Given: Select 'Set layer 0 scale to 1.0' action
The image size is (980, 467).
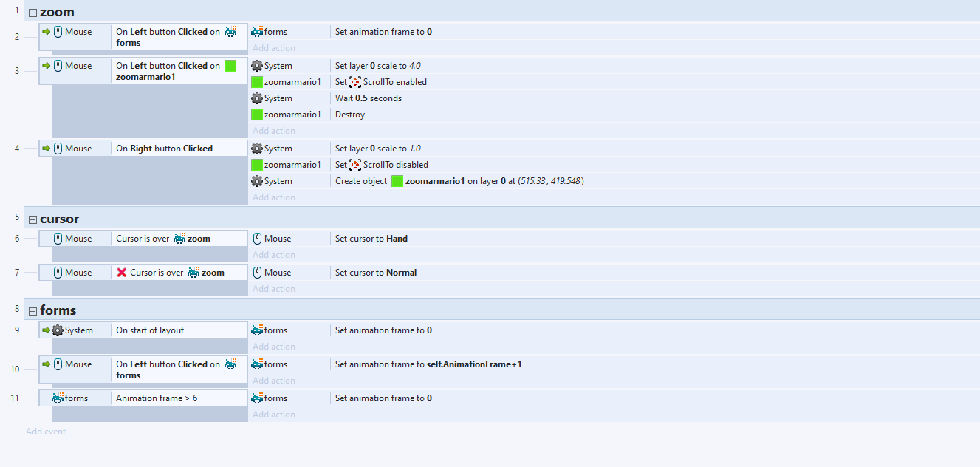Looking at the screenshot, I should [x=377, y=149].
